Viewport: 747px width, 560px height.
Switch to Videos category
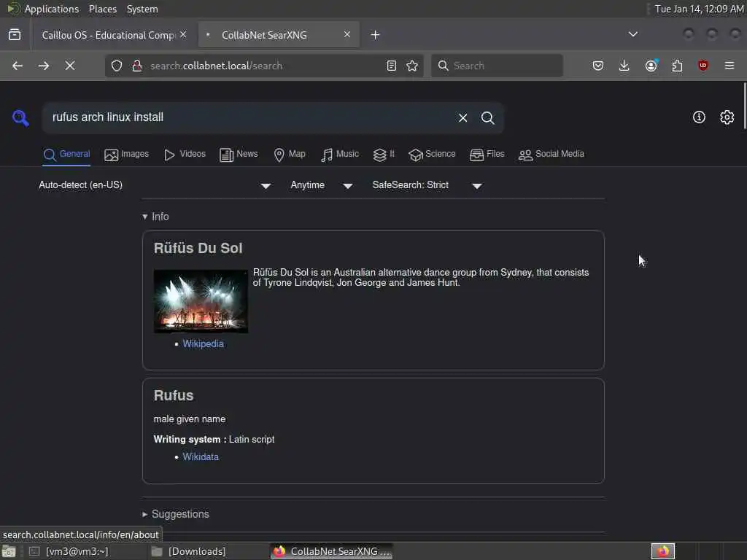tap(185, 155)
